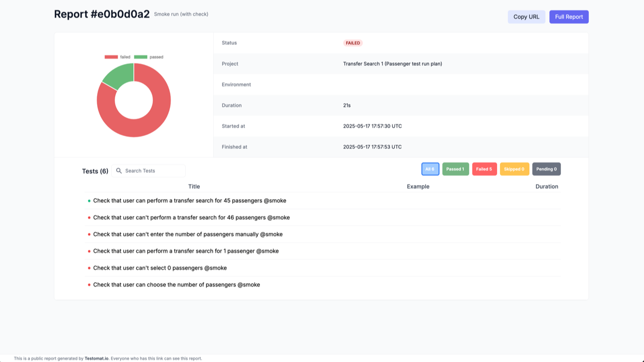Select the Title column header
644x362 pixels.
(x=194, y=186)
